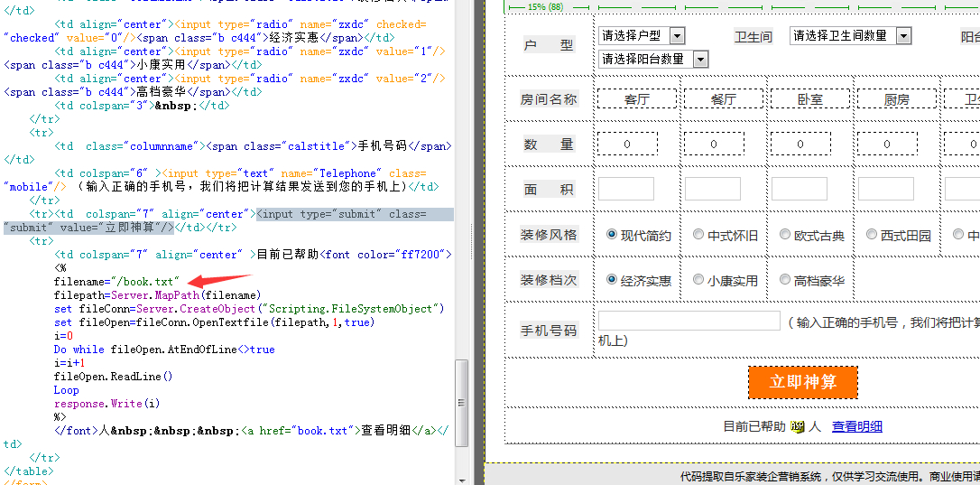Select the 现代简约 decoration style radio
The height and width of the screenshot is (485, 980).
click(612, 234)
